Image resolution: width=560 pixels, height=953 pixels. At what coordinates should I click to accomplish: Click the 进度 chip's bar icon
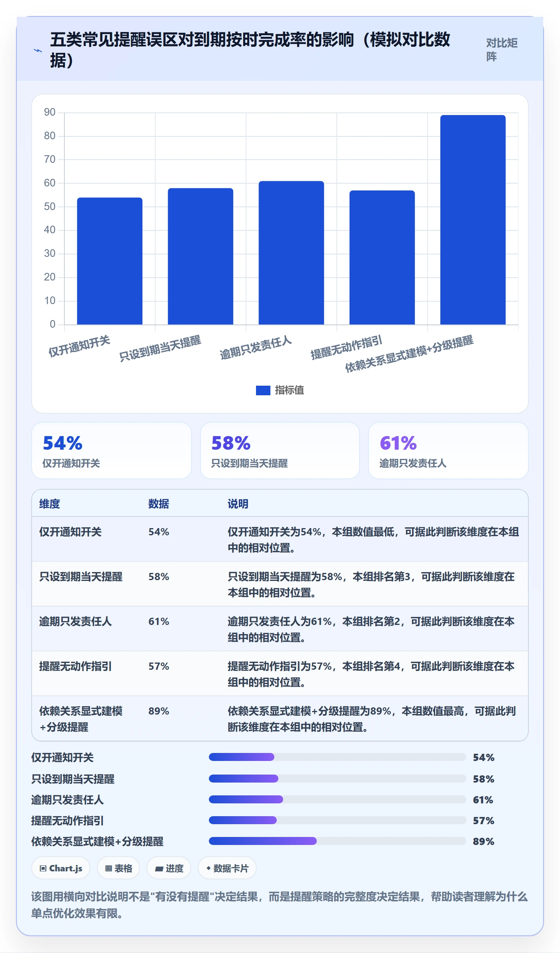coord(159,869)
